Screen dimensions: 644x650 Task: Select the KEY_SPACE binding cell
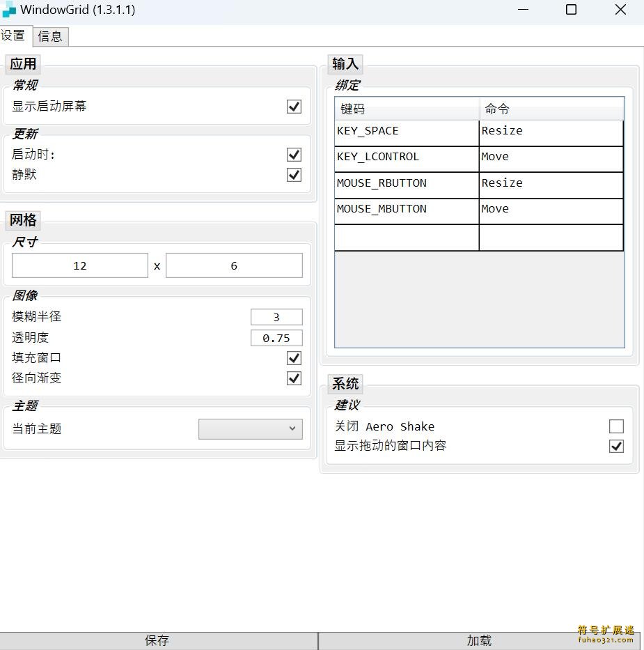[407, 132]
